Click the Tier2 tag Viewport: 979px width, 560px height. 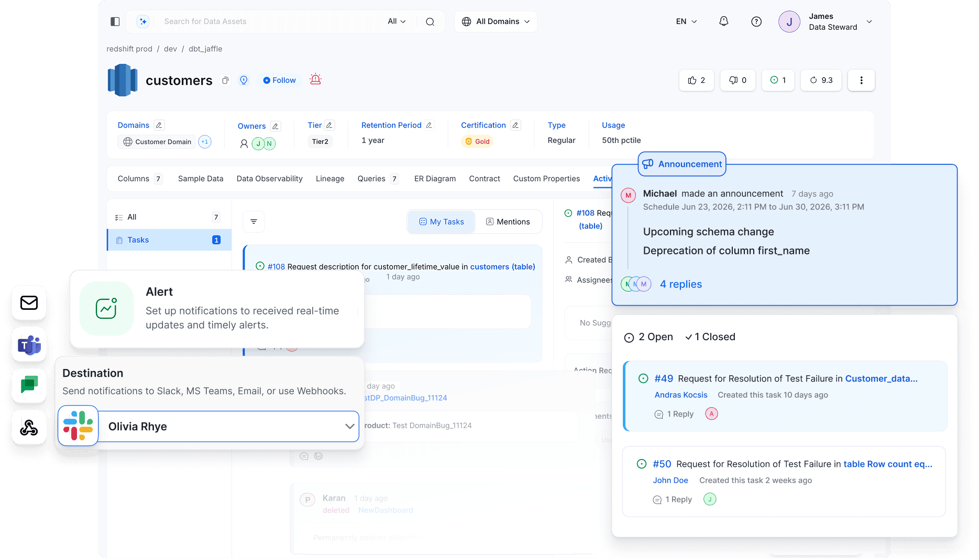(x=320, y=142)
